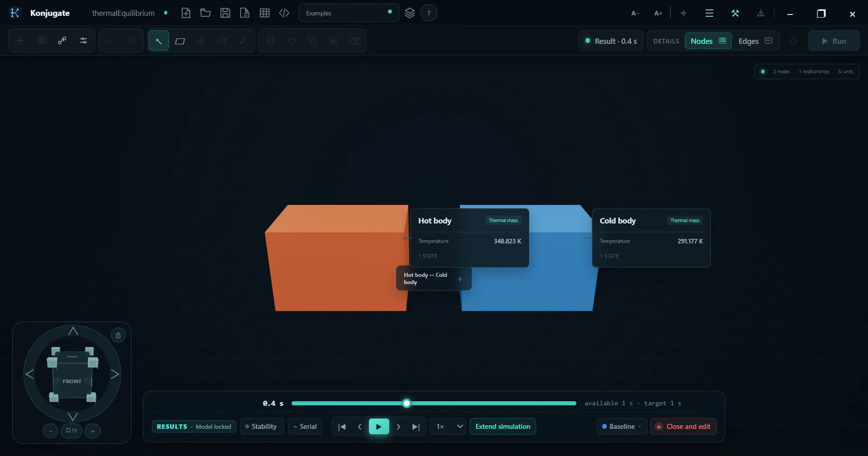Save the model with the floppy icon
This screenshot has height=456, width=868.
[225, 13]
